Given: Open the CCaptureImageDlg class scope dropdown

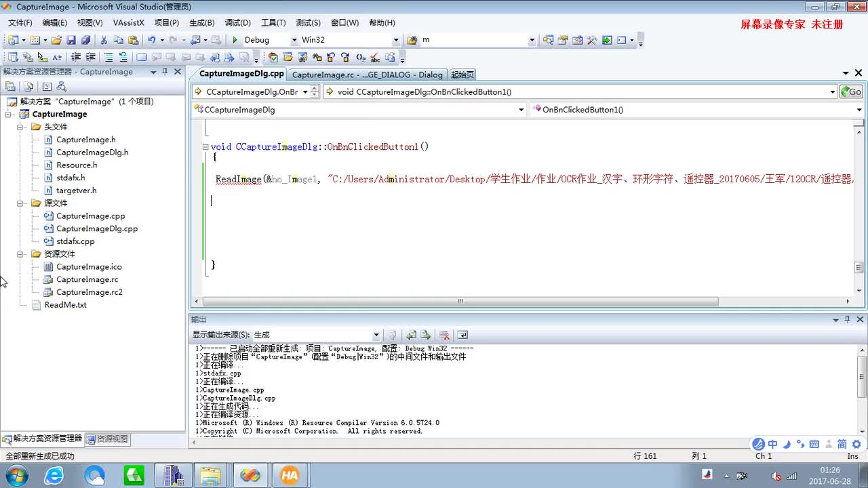Looking at the screenshot, I should point(521,109).
